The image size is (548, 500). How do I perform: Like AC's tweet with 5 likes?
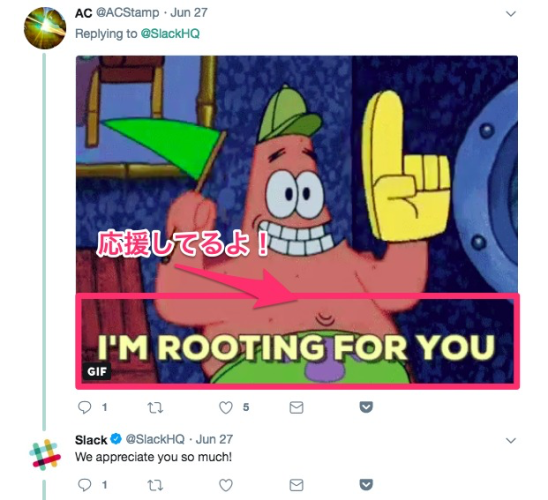click(x=225, y=407)
